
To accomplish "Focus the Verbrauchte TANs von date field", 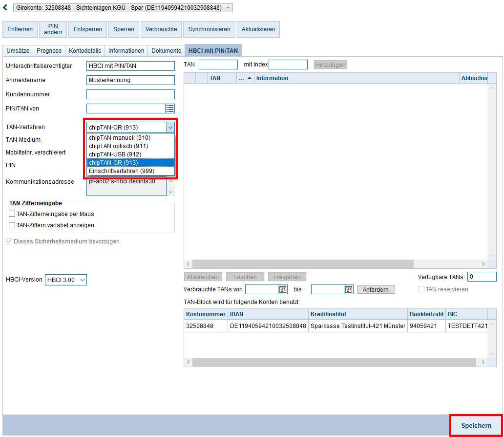I will click(262, 289).
